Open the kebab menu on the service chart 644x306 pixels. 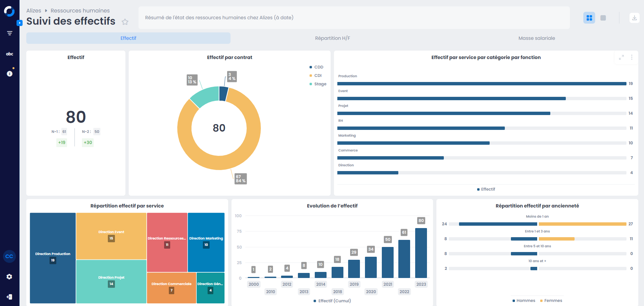632,57
